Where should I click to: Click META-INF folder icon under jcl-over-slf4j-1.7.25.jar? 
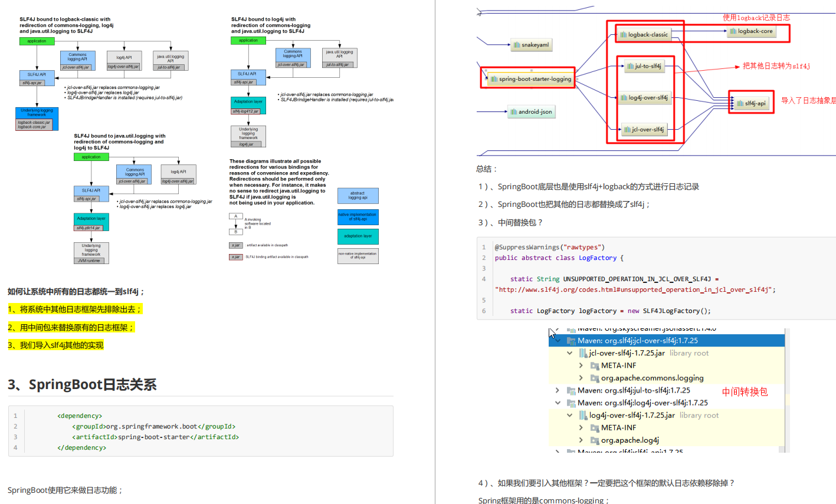tap(595, 365)
